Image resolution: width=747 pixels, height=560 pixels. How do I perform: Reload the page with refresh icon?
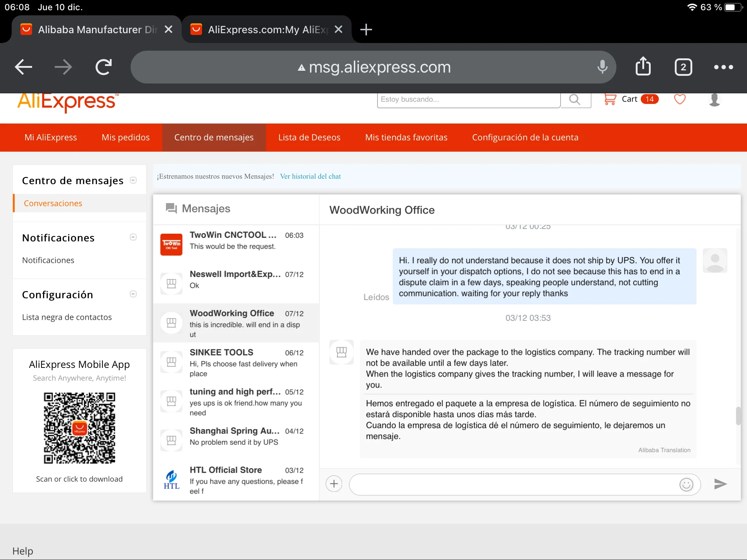(x=103, y=67)
